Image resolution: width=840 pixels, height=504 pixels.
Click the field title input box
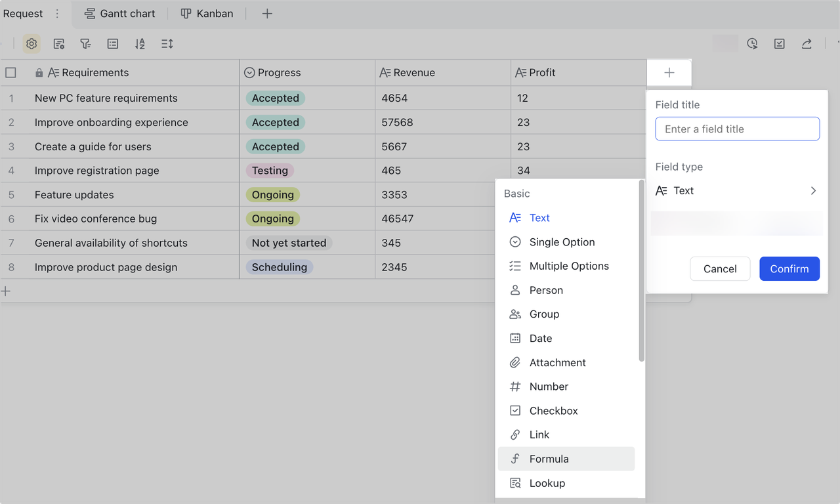(737, 129)
